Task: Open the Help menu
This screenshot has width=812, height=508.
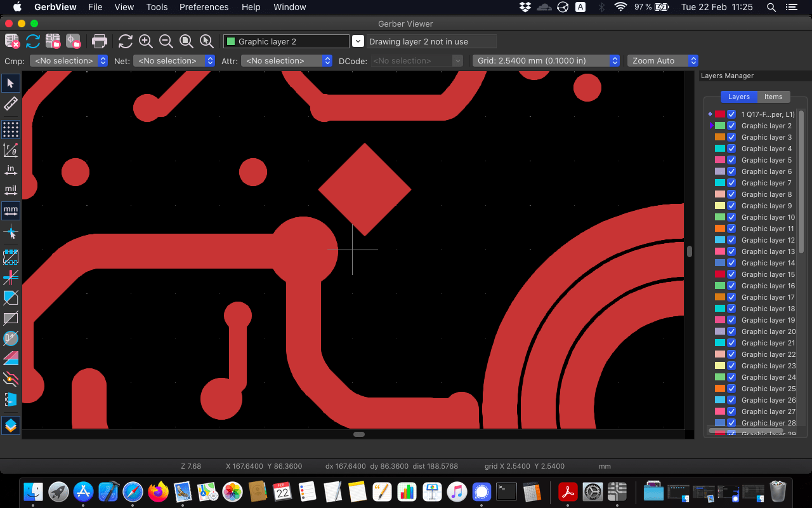Action: [251, 7]
